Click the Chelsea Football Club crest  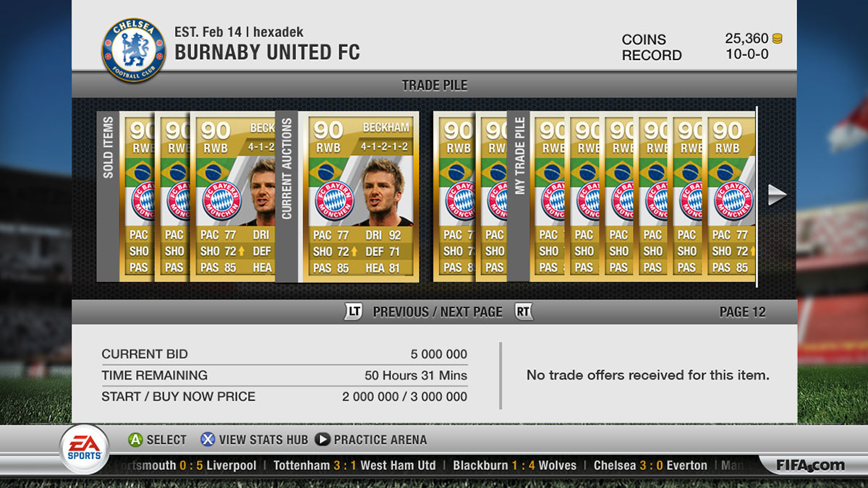pyautogui.click(x=134, y=50)
